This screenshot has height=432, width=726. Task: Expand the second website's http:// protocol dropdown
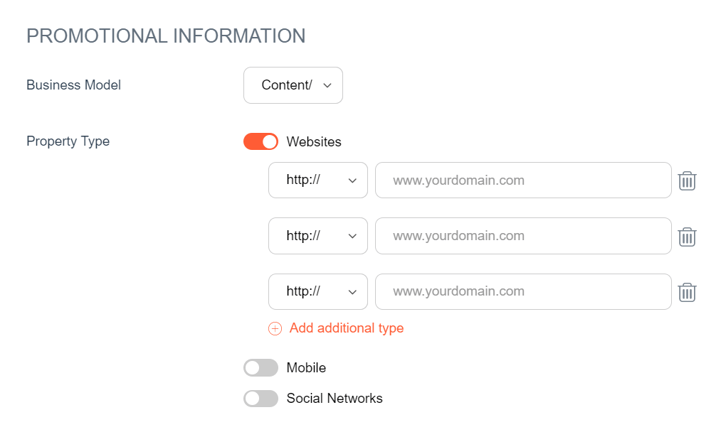point(318,236)
